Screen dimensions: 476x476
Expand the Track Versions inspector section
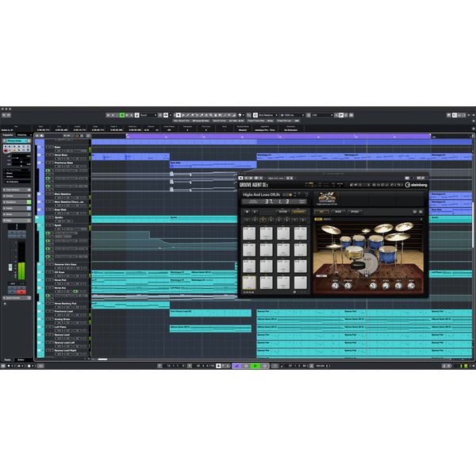[x=17, y=190]
